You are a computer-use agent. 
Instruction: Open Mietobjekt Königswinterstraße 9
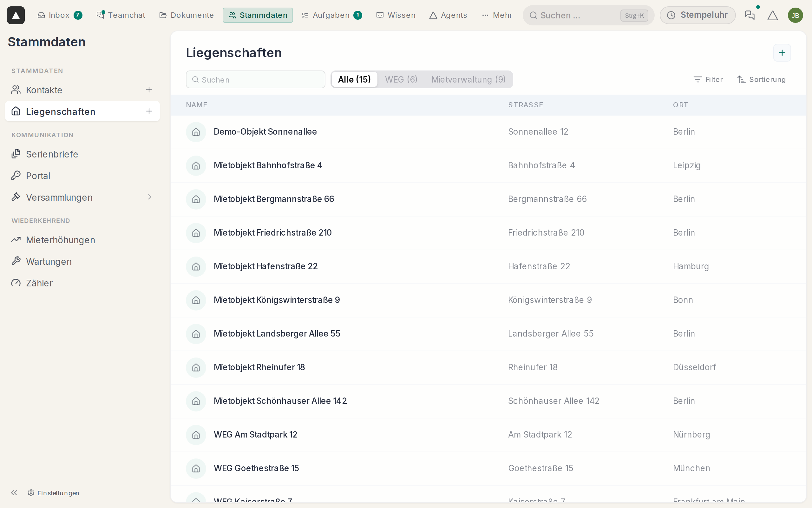[x=488, y=300]
